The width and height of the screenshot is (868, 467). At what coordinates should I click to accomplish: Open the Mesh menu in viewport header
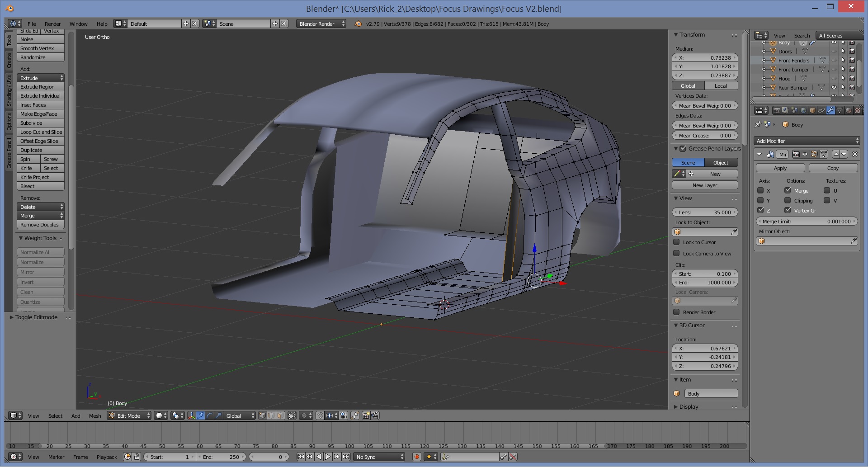click(x=95, y=415)
